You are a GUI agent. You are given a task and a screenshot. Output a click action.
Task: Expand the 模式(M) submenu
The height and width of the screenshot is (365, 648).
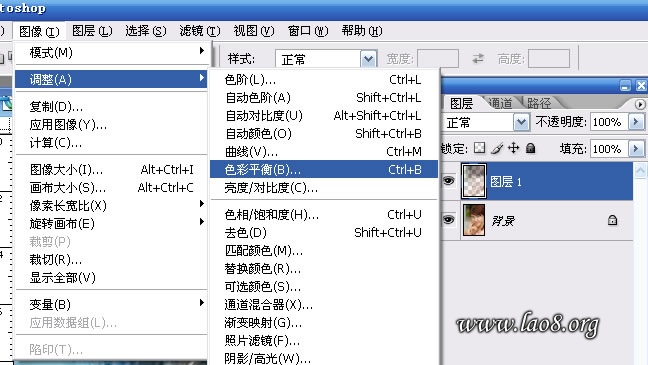pyautogui.click(x=111, y=52)
